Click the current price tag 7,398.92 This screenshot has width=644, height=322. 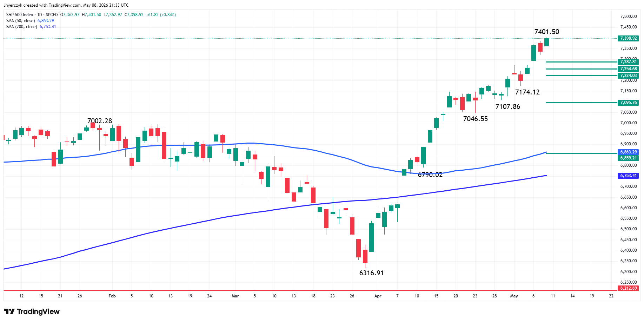[x=628, y=38]
